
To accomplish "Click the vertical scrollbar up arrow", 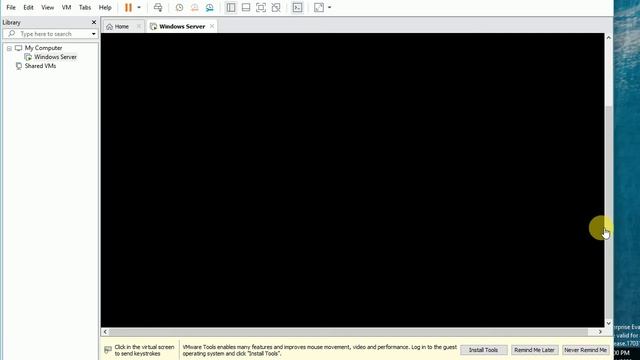I will pos(609,37).
